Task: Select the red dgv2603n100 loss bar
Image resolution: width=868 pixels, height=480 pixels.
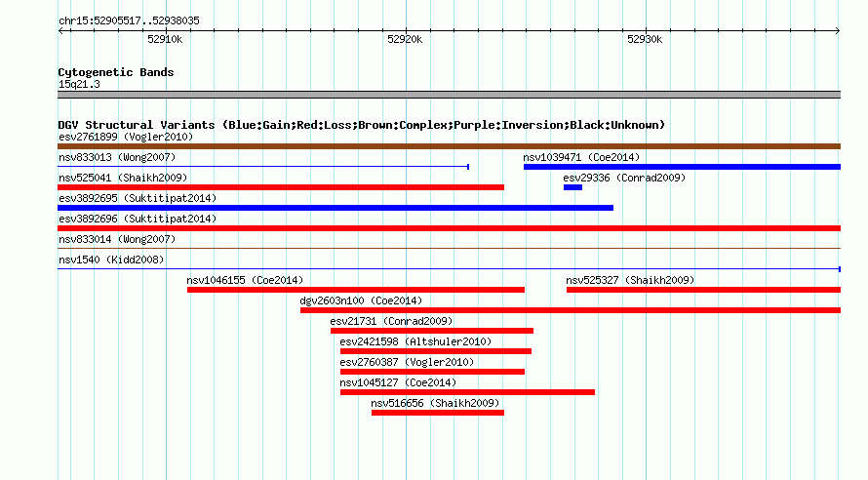Action: 571,310
